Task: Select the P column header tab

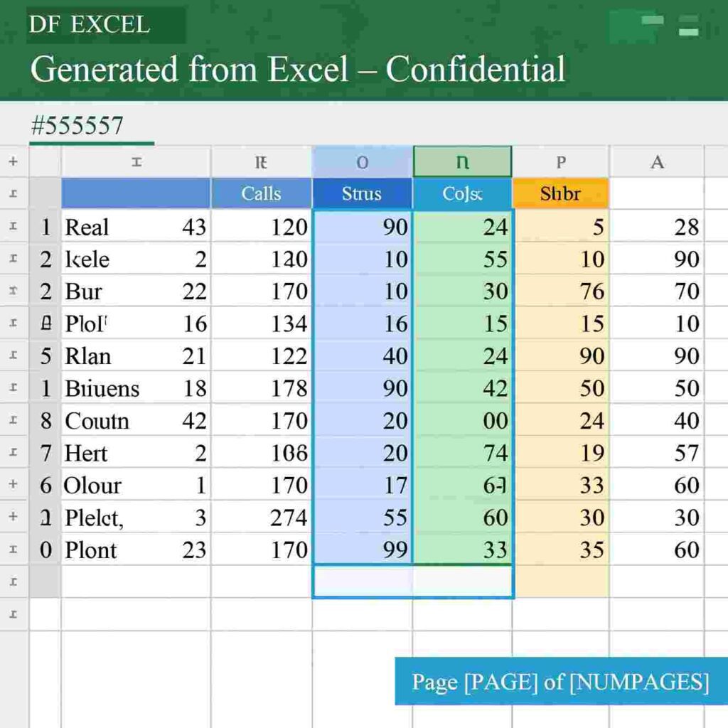Action: [x=561, y=161]
